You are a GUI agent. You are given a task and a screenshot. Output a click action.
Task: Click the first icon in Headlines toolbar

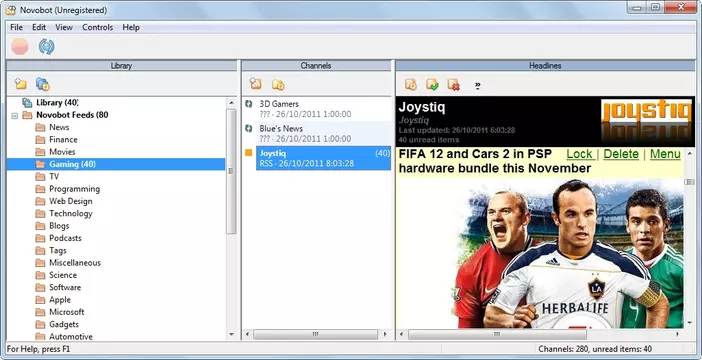(x=411, y=84)
